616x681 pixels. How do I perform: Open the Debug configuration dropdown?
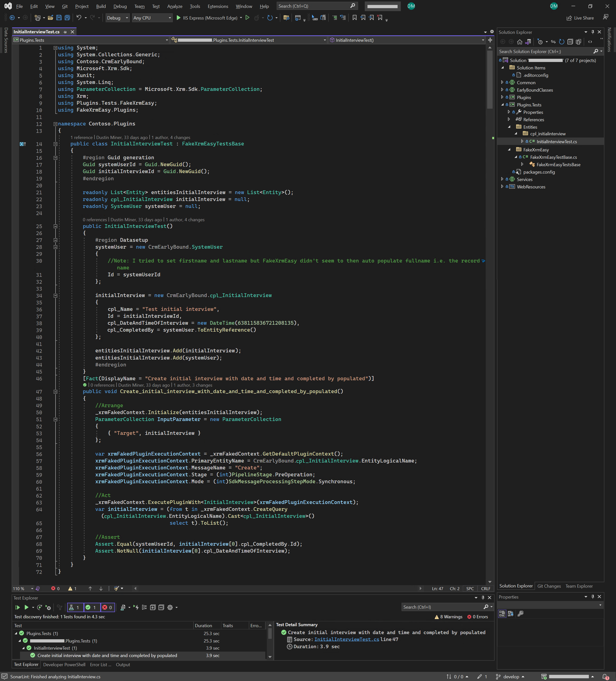pyautogui.click(x=117, y=18)
